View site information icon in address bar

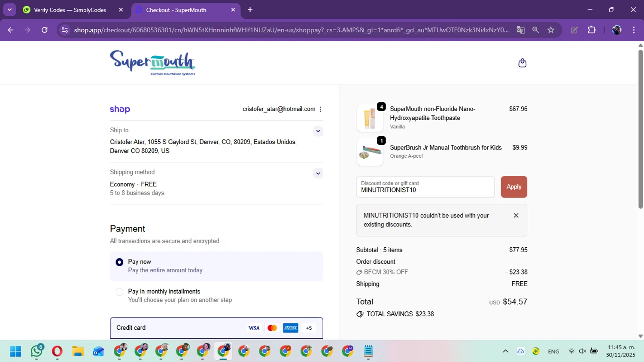click(x=65, y=30)
